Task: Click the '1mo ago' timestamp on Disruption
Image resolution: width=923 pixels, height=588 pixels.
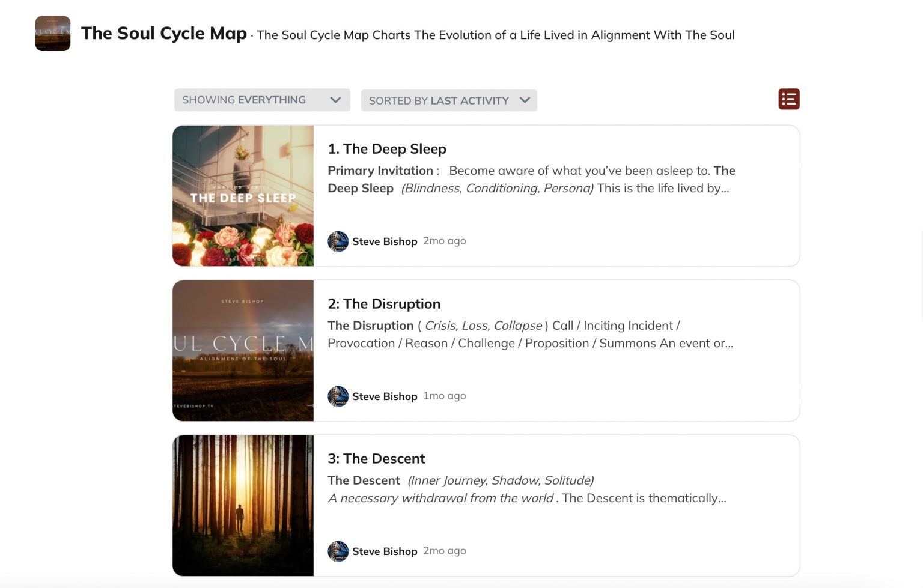Action: (445, 396)
